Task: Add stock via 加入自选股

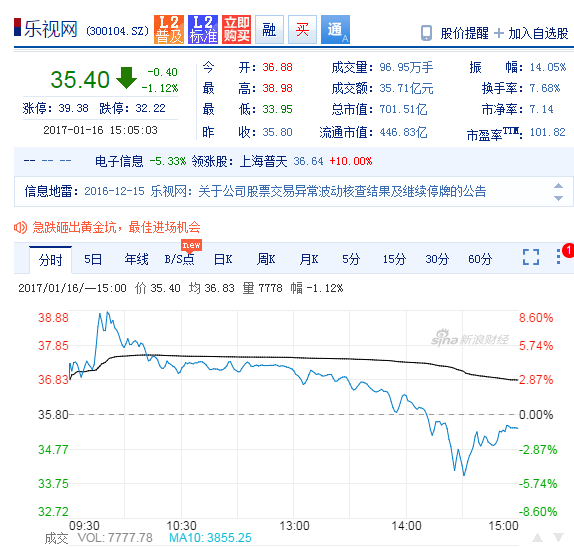Action: 531,33
